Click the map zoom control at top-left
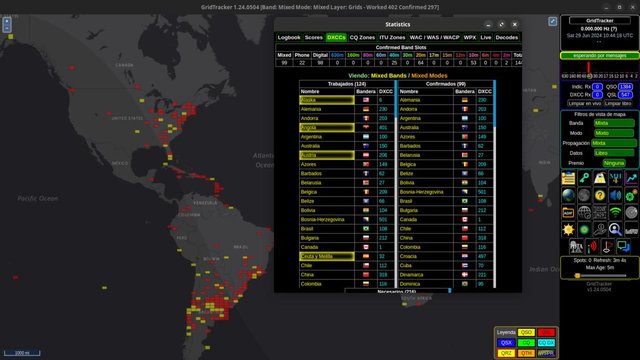Image resolution: width=640 pixels, height=360 pixels. point(7,24)
